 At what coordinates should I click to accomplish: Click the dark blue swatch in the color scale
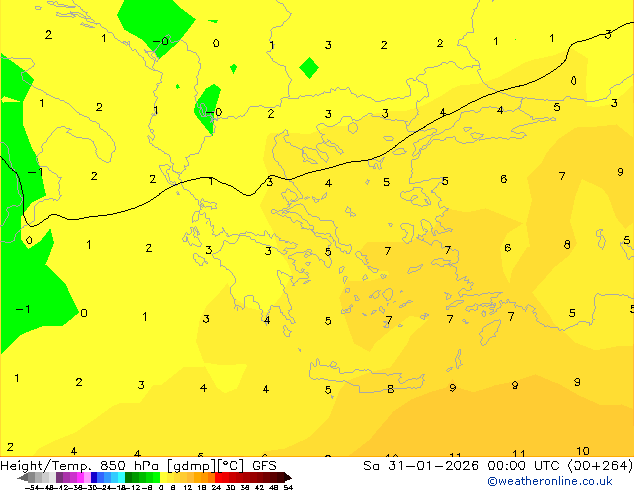pos(94,477)
